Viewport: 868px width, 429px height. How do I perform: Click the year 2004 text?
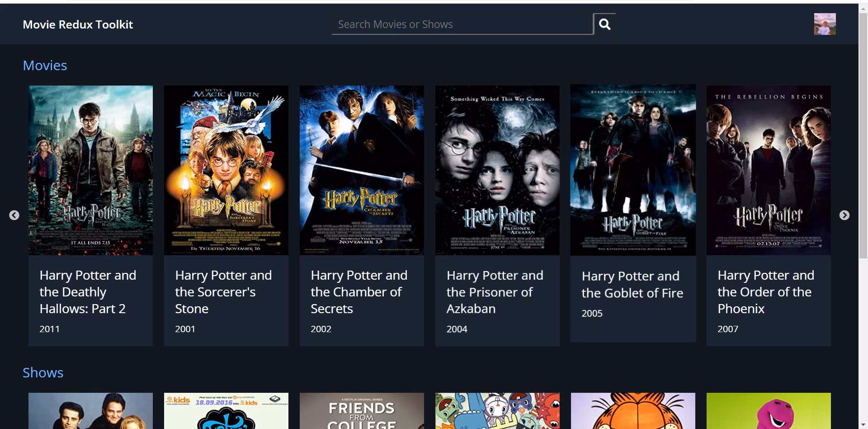tap(457, 329)
